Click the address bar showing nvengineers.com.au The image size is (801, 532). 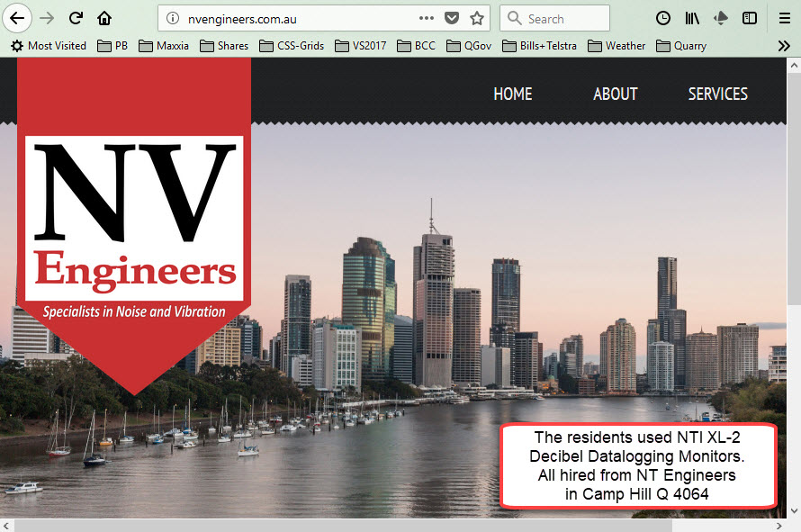[324, 18]
